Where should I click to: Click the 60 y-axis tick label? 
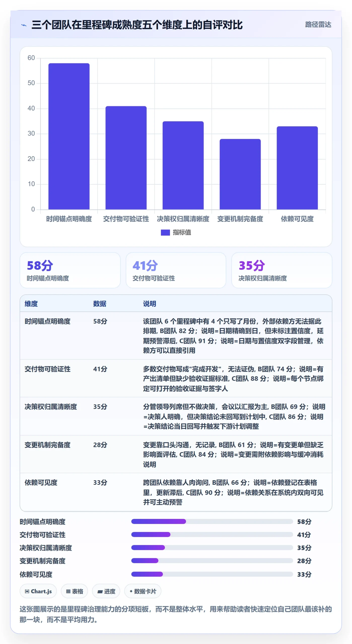tap(31, 58)
